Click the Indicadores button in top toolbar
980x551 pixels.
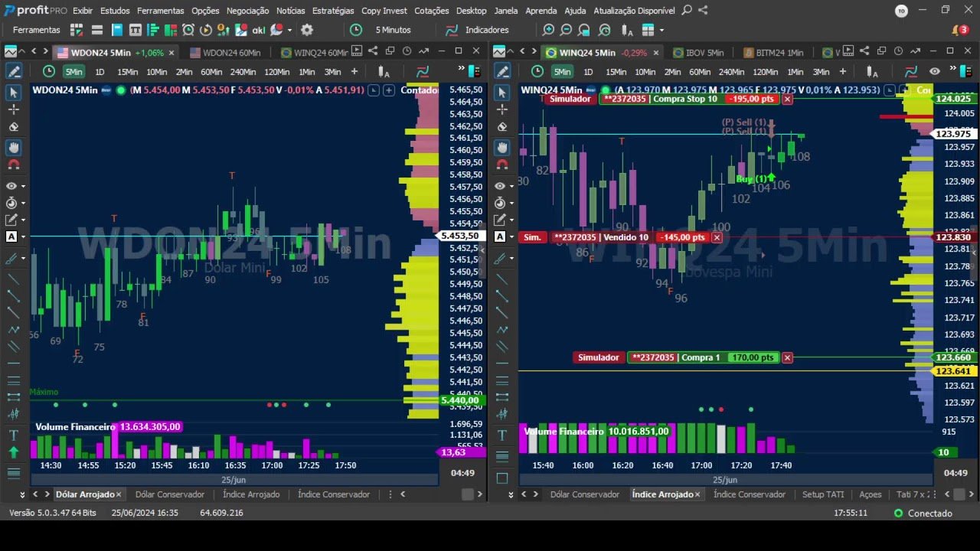pyautogui.click(x=486, y=30)
